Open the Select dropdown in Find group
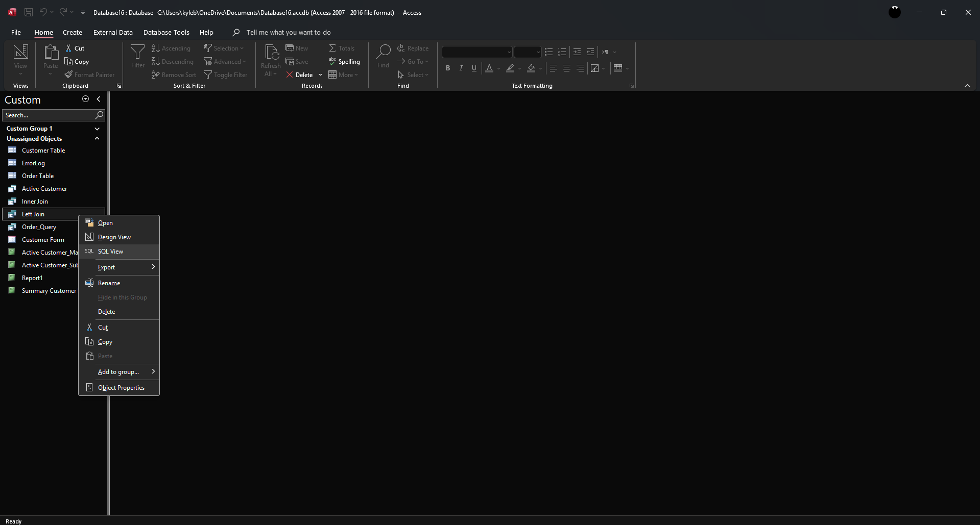This screenshot has height=525, width=980. (413, 74)
